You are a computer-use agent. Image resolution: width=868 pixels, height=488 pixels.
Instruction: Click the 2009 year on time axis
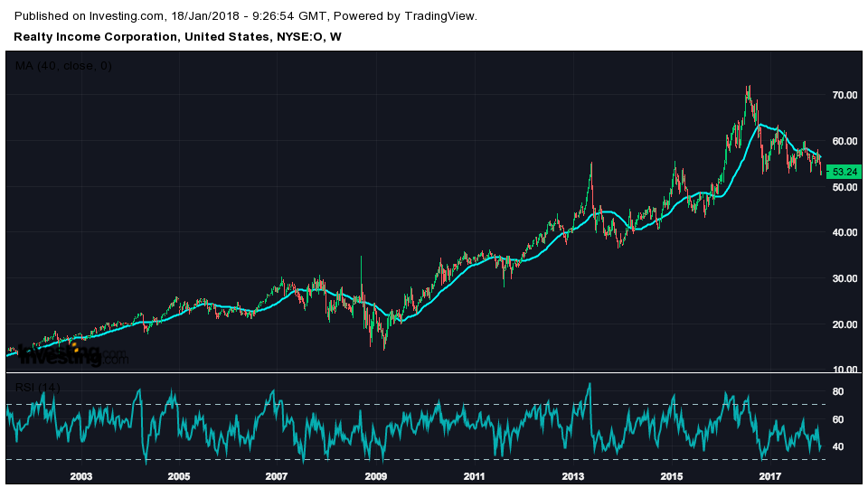pyautogui.click(x=376, y=476)
